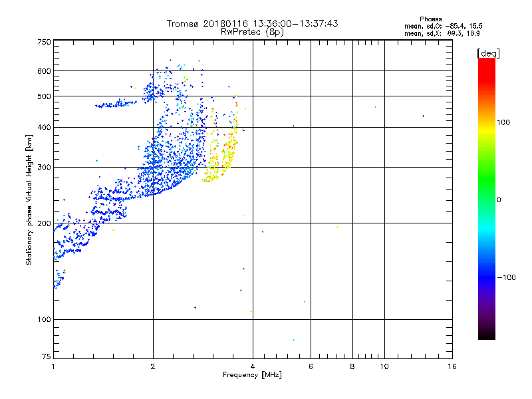
Task: Click the x-axis tick label '16'
Action: (x=452, y=366)
